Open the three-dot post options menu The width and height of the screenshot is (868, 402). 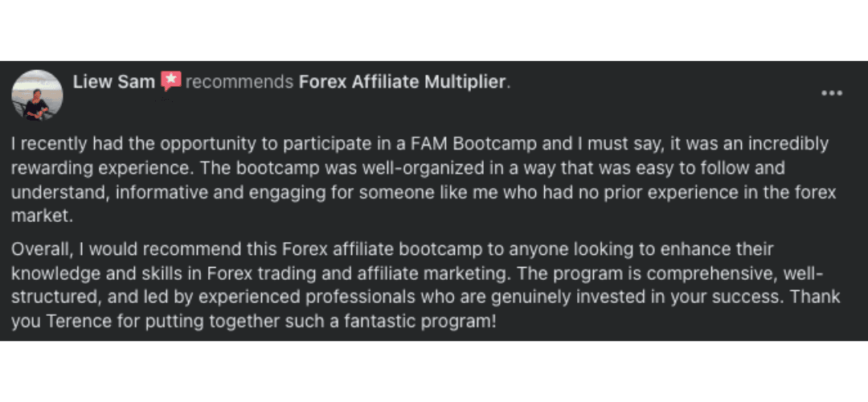coord(831,93)
